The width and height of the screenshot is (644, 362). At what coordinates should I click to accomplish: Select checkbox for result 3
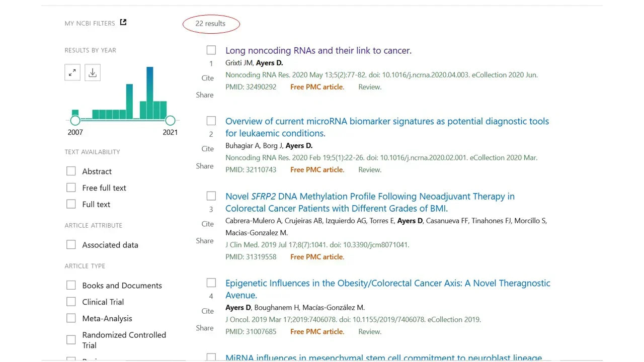click(x=211, y=196)
